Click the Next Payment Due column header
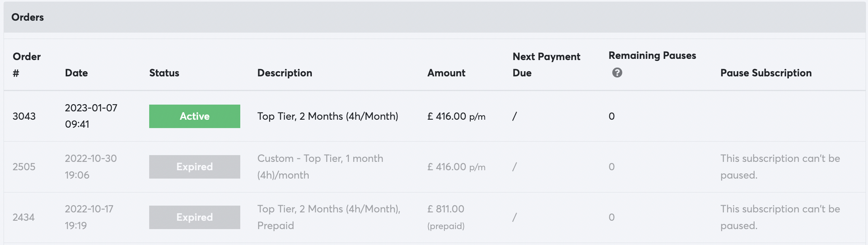The width and height of the screenshot is (868, 245). click(x=546, y=64)
